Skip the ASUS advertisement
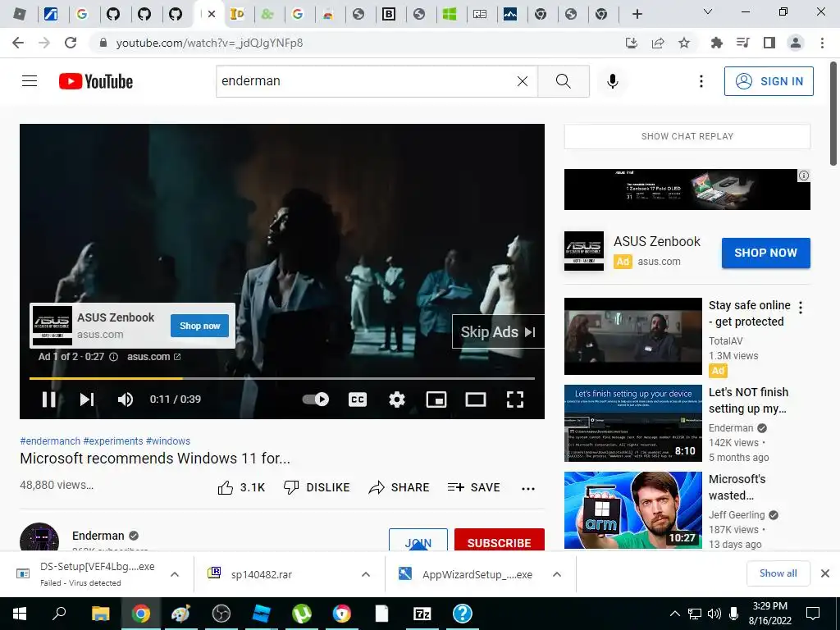The height and width of the screenshot is (630, 840). [498, 332]
